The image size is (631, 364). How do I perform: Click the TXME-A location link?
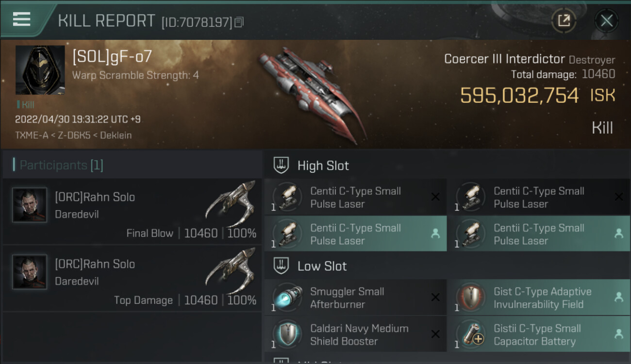pos(32,135)
